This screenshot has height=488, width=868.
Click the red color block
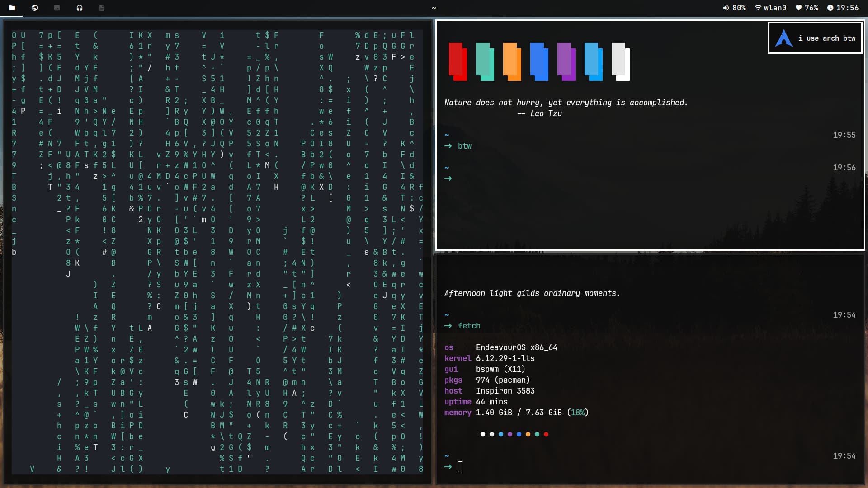(458, 62)
